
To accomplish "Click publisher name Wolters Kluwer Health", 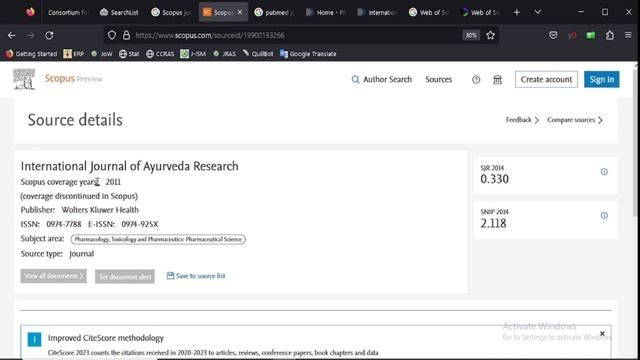I will pyautogui.click(x=100, y=210).
